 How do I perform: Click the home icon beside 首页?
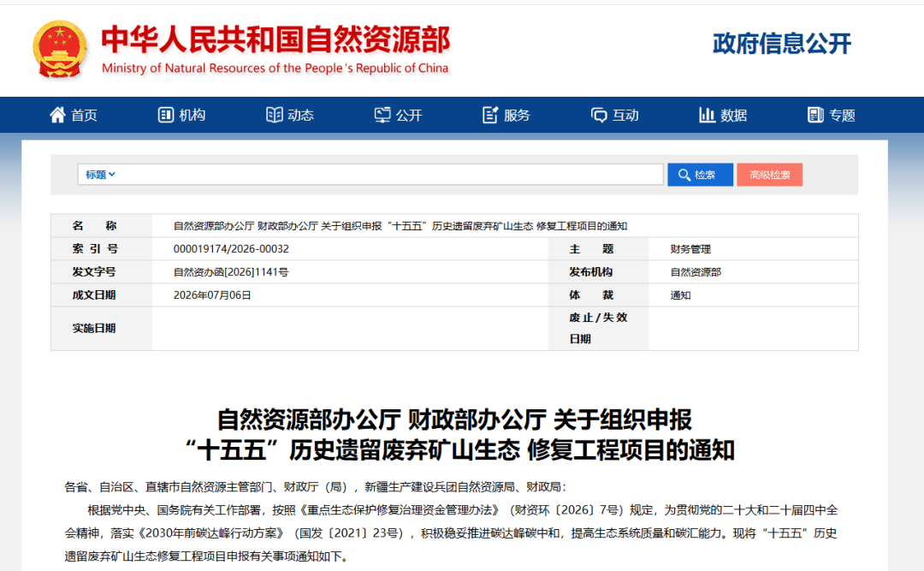[x=58, y=115]
